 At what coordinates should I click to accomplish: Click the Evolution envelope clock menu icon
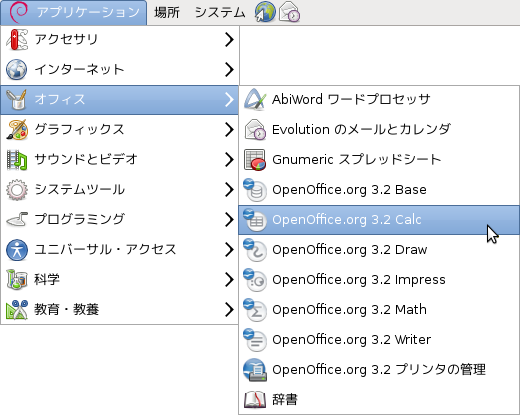(255, 129)
